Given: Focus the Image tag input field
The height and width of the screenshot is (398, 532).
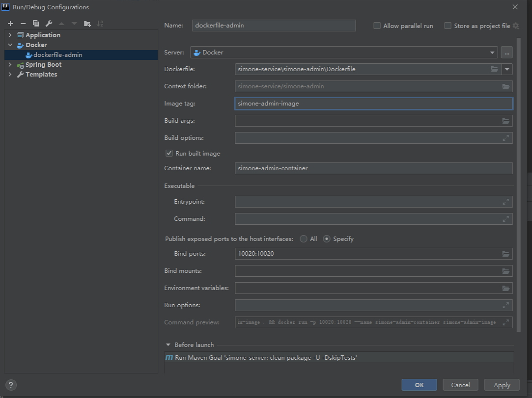Looking at the screenshot, I should (x=373, y=104).
